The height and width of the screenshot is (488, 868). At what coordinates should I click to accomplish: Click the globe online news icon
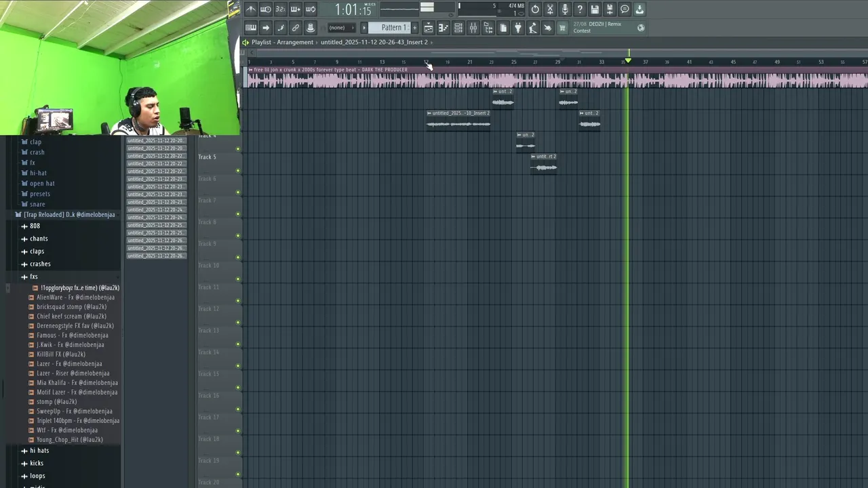(641, 28)
